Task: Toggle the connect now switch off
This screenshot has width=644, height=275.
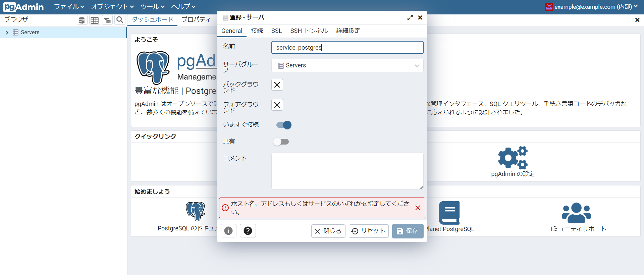Action: [x=284, y=125]
